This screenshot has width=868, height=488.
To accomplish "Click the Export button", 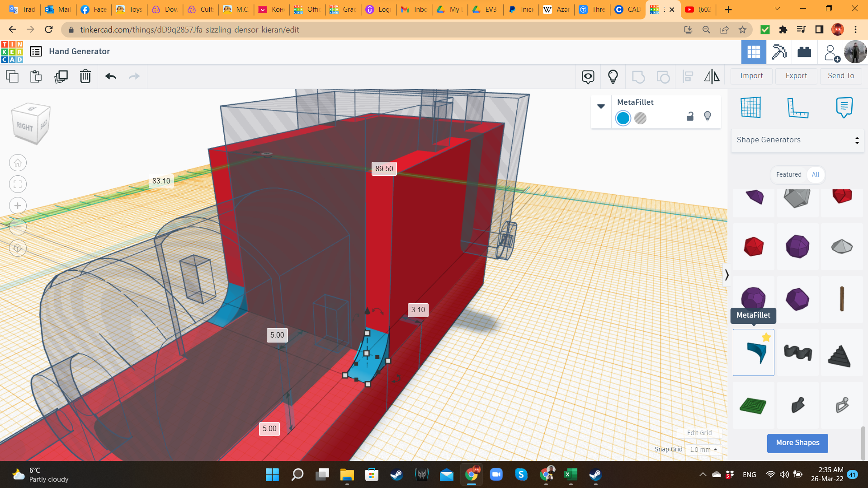I will 796,76.
